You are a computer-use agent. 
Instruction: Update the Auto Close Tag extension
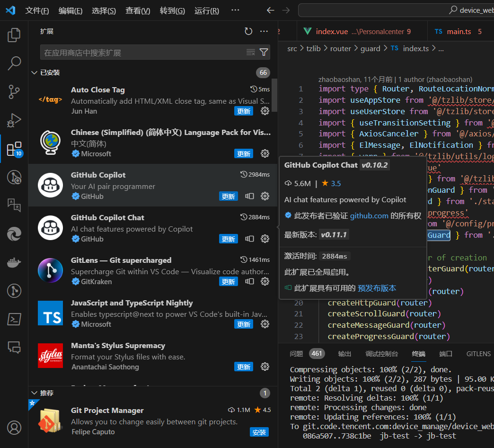click(244, 111)
